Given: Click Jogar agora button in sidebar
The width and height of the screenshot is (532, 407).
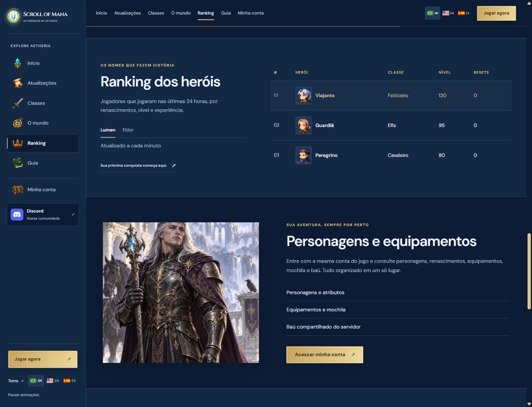Looking at the screenshot, I should (x=43, y=359).
